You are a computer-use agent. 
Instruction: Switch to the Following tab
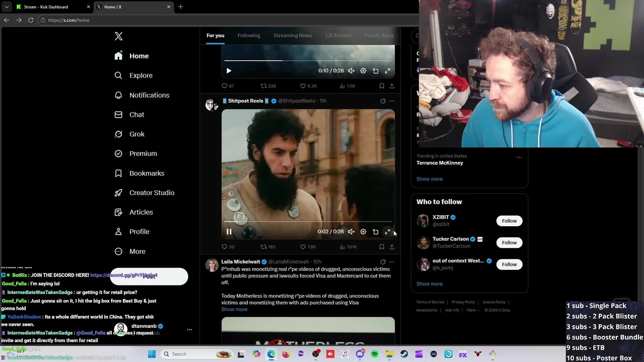pyautogui.click(x=249, y=35)
